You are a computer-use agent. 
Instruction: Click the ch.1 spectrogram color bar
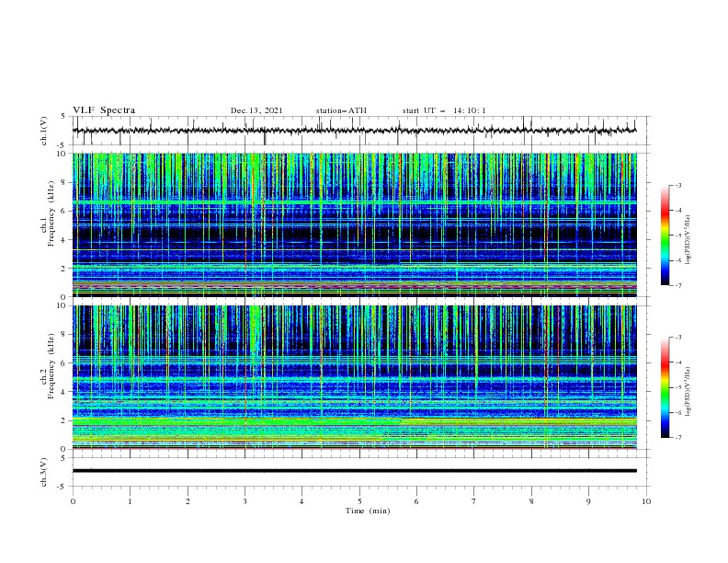[x=665, y=236]
